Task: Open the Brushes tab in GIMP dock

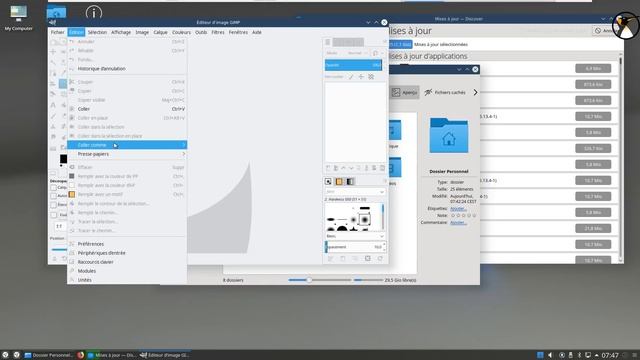Action: pos(328,182)
